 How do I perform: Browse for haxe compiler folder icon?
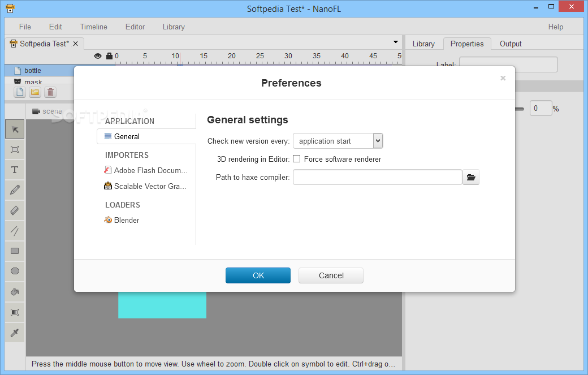pos(471,177)
